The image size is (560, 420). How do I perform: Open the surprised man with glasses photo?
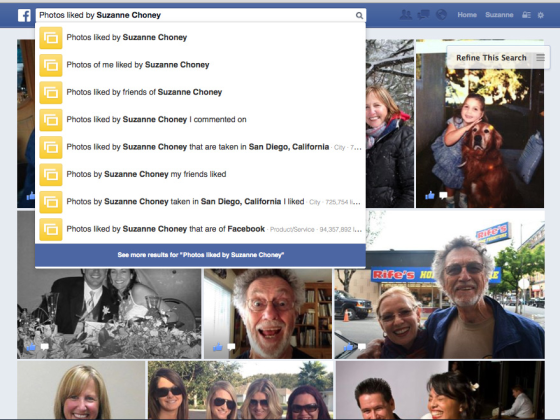pos(268,314)
